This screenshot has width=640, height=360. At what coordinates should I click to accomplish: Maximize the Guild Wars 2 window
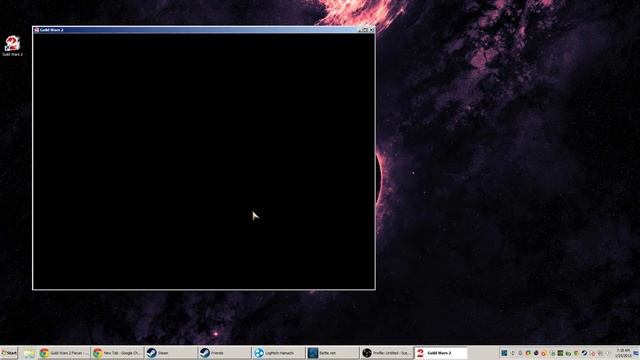click(x=366, y=30)
